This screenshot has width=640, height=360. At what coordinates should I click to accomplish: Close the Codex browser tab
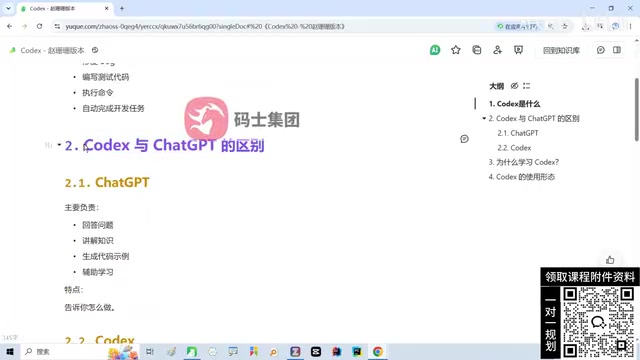coord(107,8)
